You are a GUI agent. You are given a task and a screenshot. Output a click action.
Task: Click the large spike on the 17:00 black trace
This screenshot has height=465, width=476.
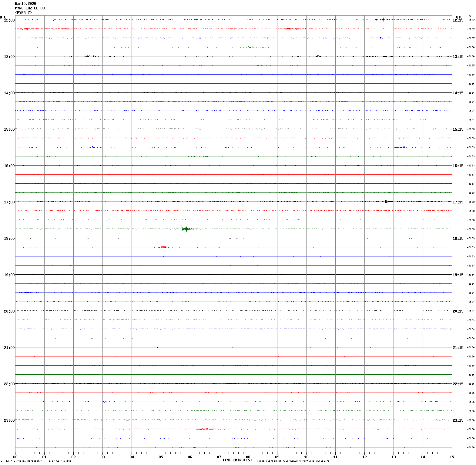pyautogui.click(x=386, y=201)
